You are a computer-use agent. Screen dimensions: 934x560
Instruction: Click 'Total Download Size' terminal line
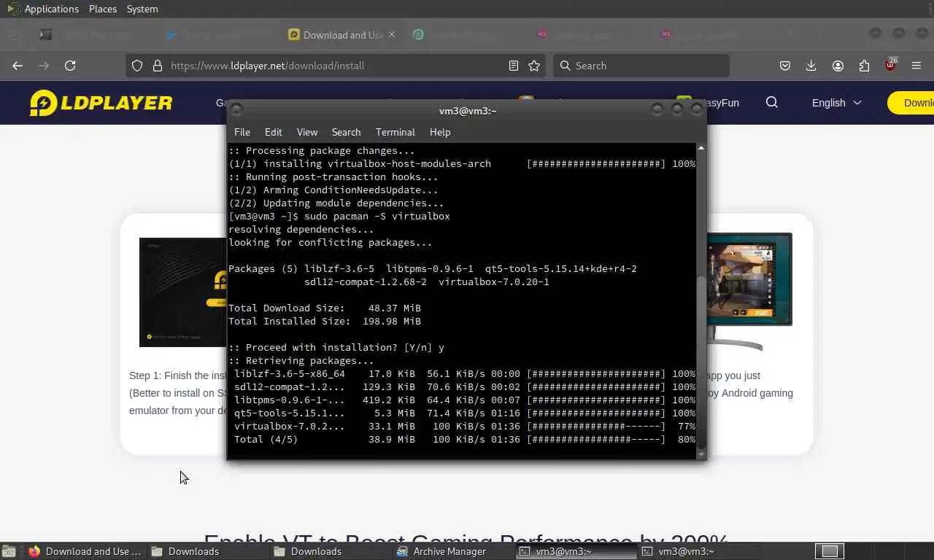point(325,308)
